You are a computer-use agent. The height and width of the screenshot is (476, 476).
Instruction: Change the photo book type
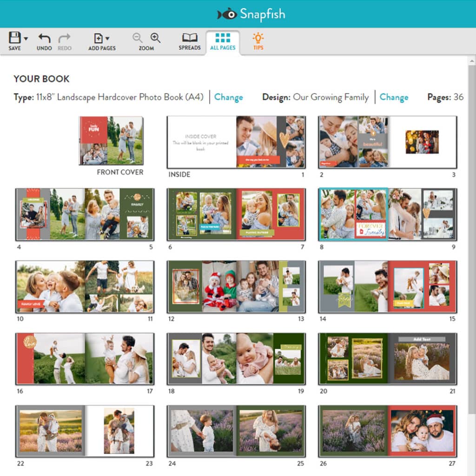[229, 97]
